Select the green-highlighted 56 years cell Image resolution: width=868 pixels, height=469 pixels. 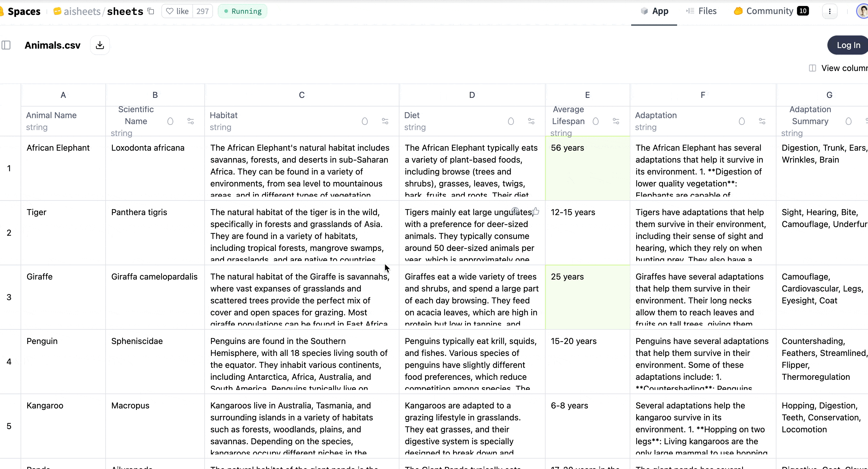(587, 168)
